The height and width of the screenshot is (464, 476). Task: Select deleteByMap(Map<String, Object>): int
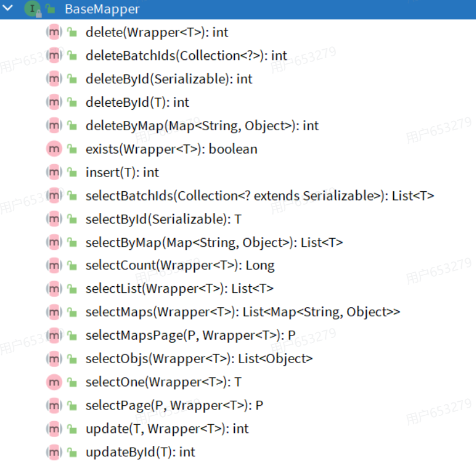202,126
